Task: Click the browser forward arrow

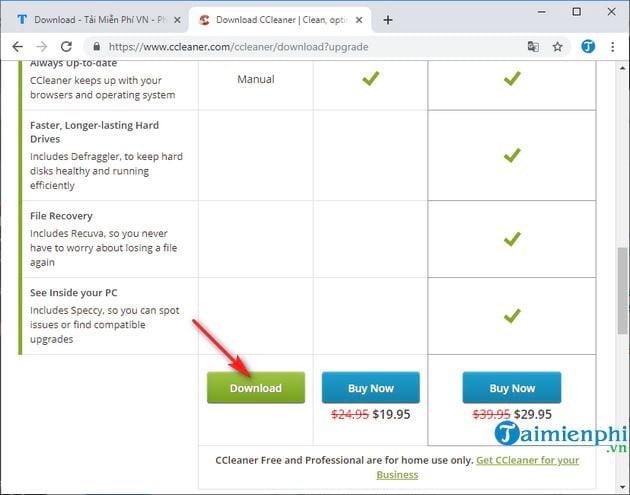Action: click(42, 47)
